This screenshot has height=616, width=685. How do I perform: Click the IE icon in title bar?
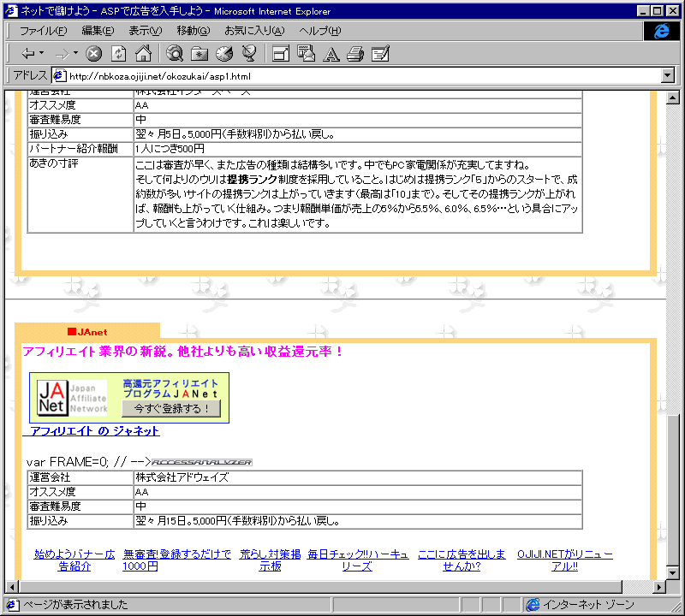[x=11, y=11]
